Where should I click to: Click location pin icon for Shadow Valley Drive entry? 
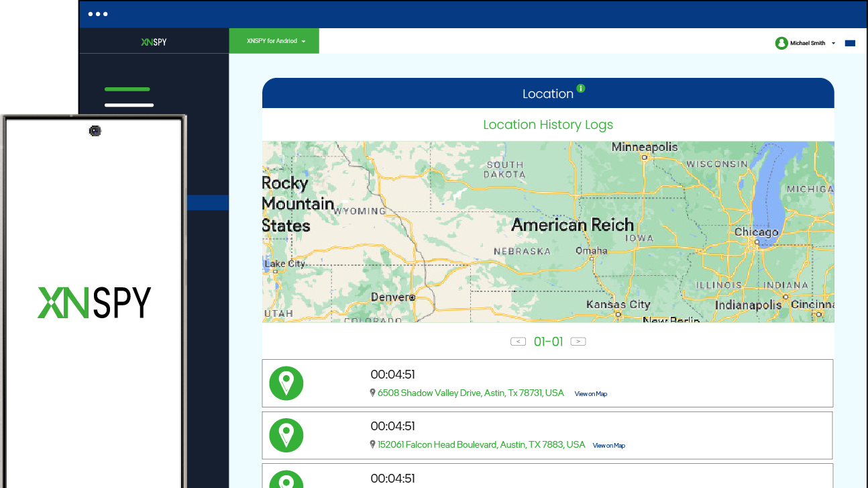coord(286,383)
